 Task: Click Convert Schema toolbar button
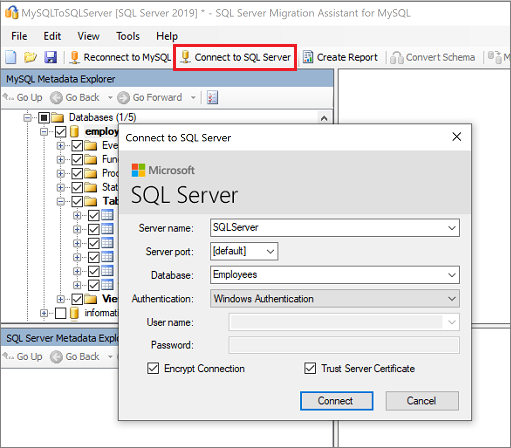(432, 57)
